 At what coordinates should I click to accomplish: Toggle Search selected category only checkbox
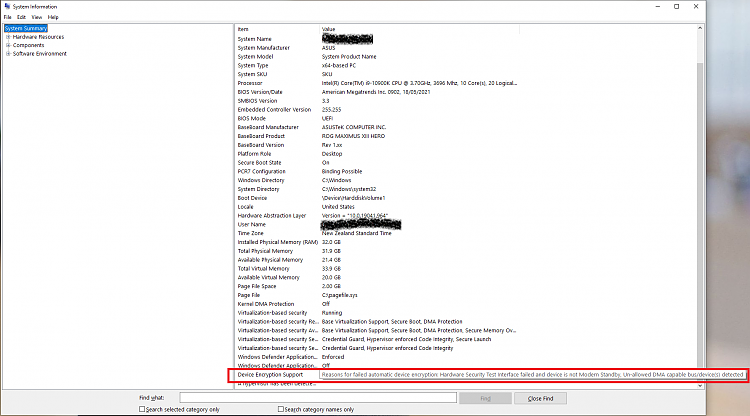click(142, 409)
